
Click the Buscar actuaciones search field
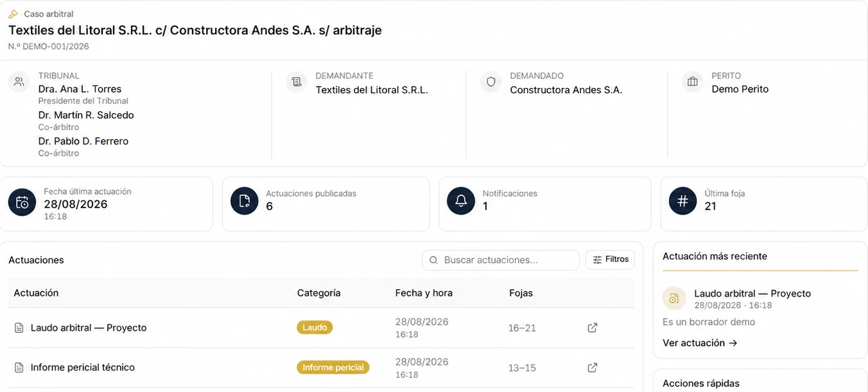(501, 260)
